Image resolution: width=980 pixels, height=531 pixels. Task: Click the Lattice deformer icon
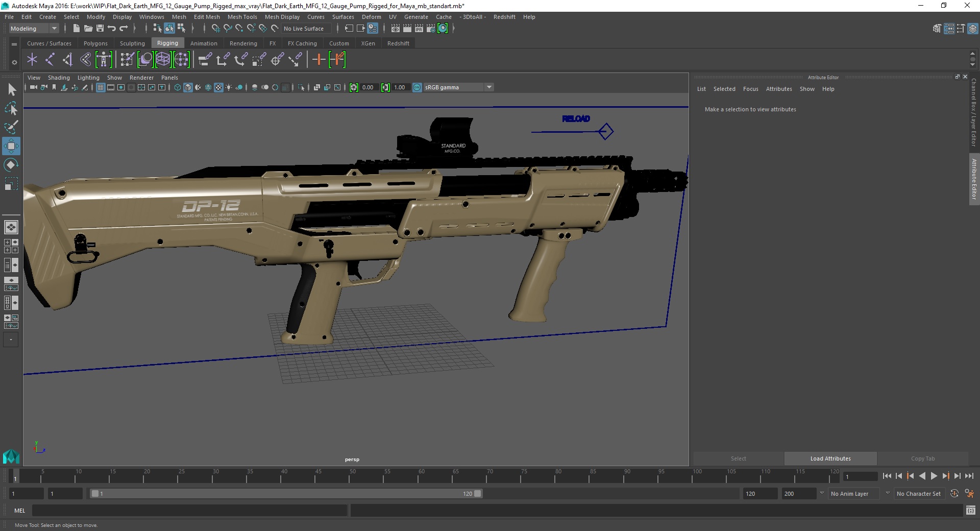[163, 60]
